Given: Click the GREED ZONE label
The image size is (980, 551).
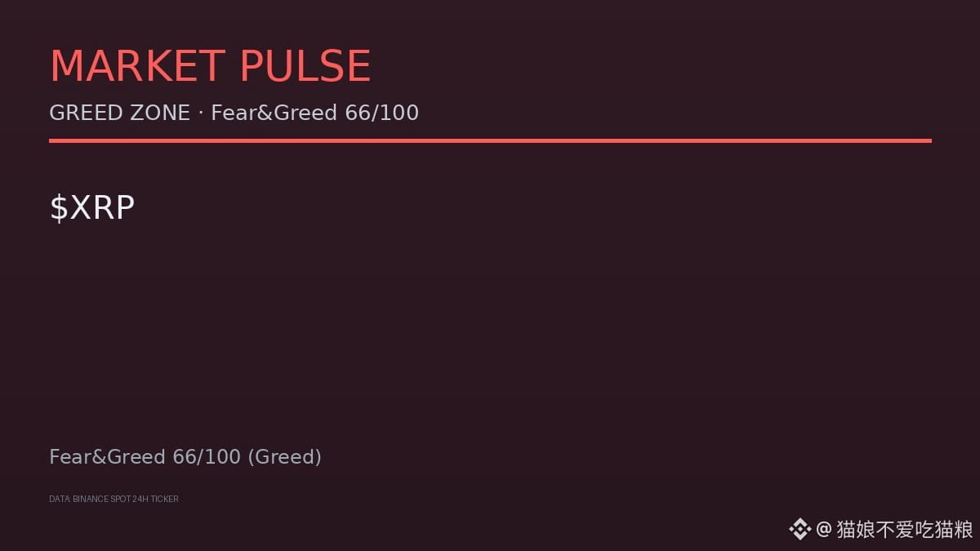Looking at the screenshot, I should pyautogui.click(x=120, y=113).
